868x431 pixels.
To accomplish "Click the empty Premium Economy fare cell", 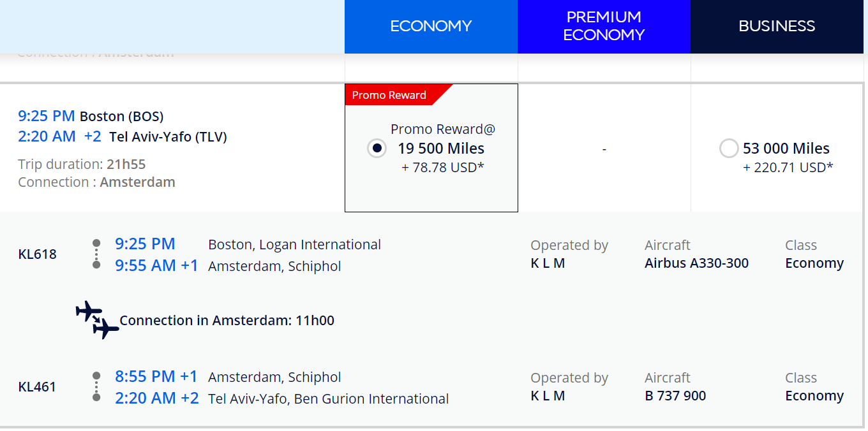I will (x=604, y=148).
